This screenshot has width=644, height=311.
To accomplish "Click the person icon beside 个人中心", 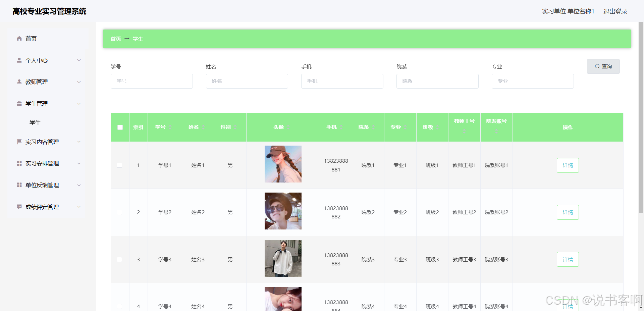I will 19,60.
